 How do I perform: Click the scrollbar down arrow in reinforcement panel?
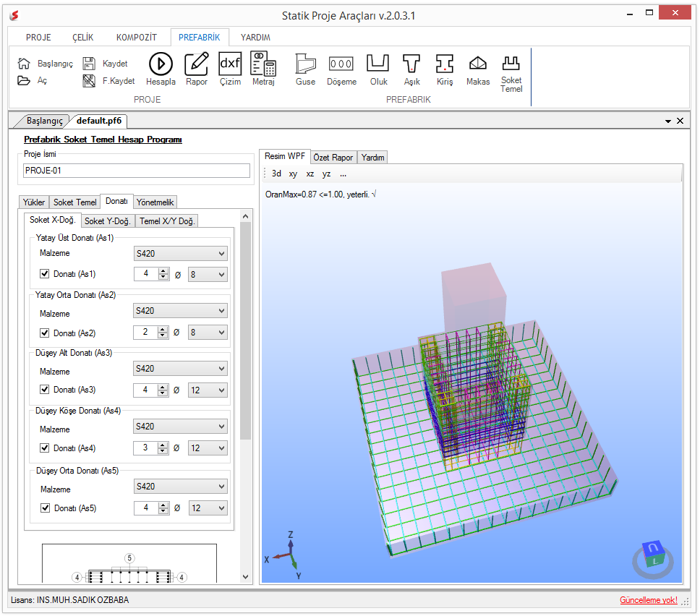(245, 577)
